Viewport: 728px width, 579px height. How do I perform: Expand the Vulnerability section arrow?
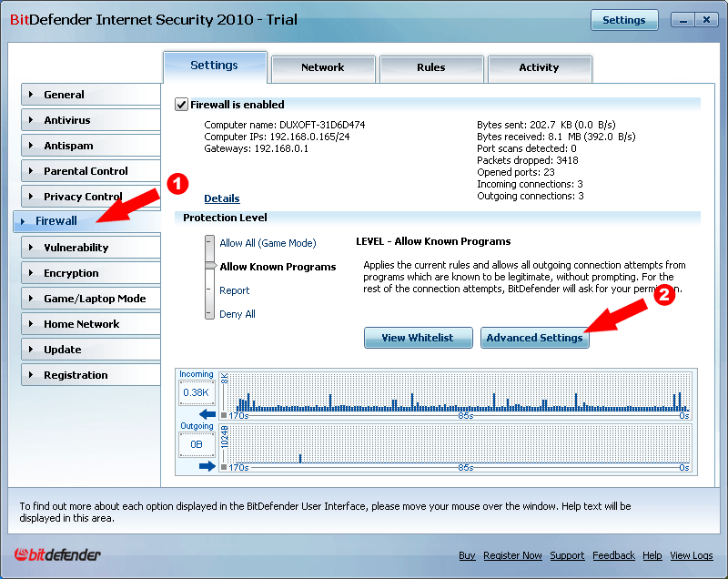click(x=31, y=248)
